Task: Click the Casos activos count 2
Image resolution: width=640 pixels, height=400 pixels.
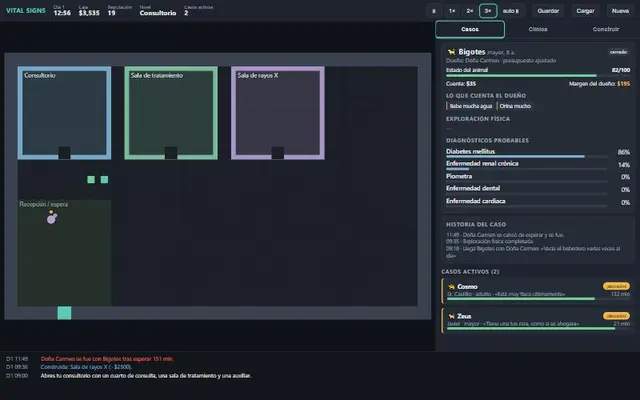Action: point(186,13)
